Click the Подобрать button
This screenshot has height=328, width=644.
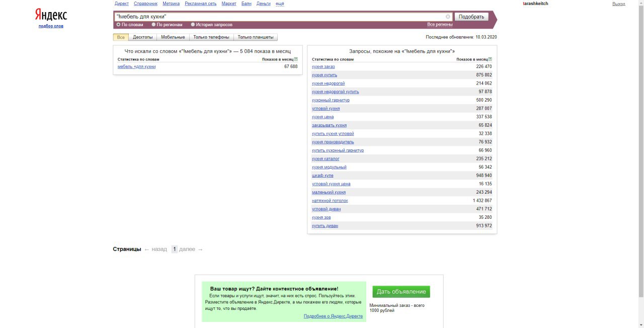click(x=471, y=17)
